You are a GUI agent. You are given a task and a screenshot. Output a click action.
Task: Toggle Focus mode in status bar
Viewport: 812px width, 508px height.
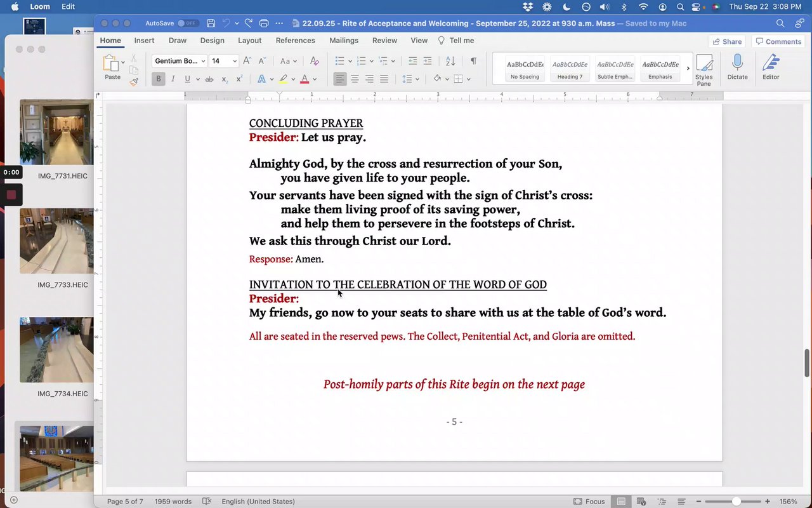click(589, 502)
